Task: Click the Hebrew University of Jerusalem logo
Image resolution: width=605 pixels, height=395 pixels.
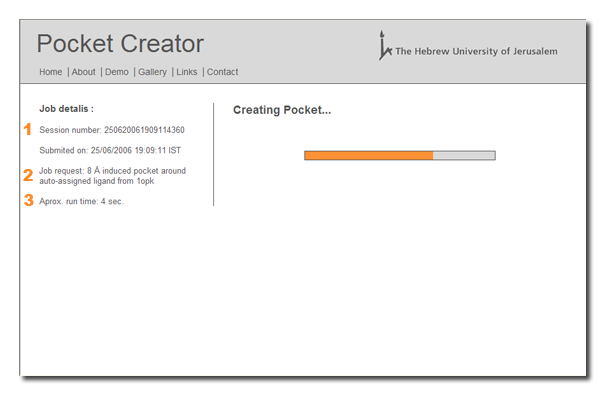Action: click(x=468, y=46)
